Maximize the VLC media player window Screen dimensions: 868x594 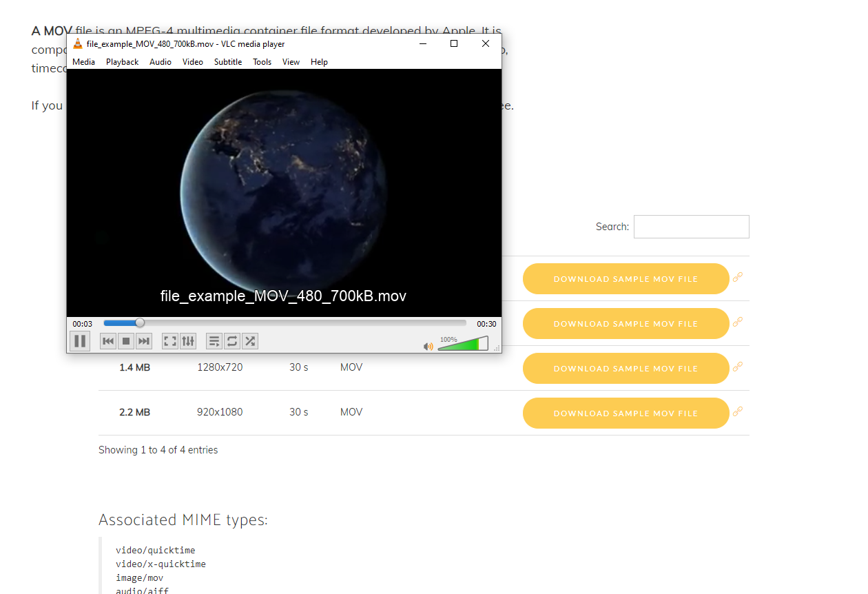pos(454,43)
